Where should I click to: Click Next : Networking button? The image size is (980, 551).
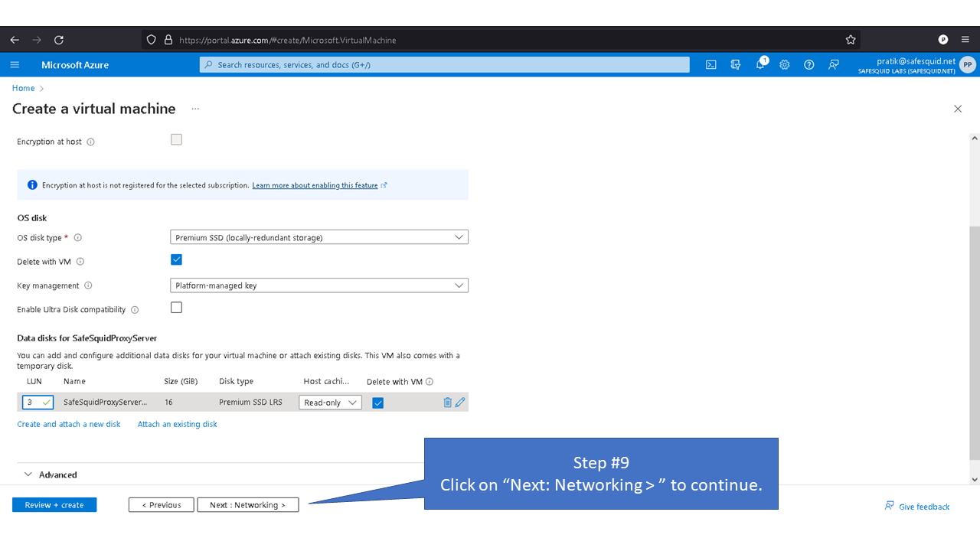coord(248,505)
